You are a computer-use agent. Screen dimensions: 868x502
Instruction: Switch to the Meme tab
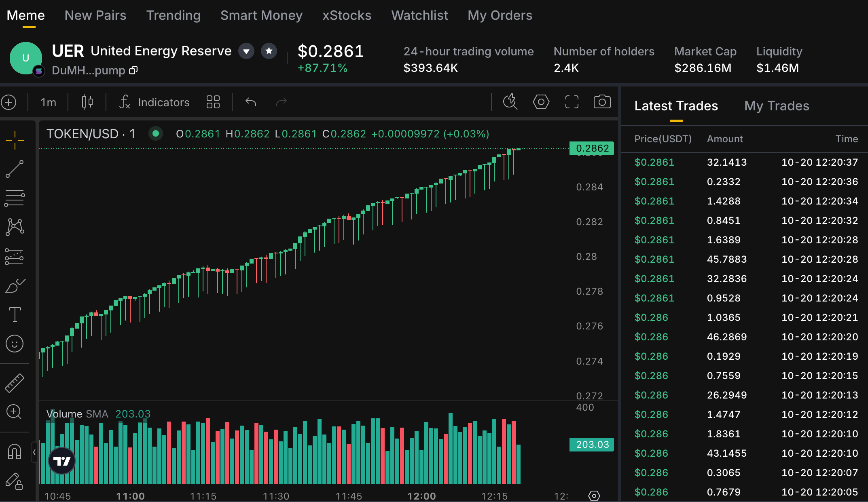[x=26, y=15]
